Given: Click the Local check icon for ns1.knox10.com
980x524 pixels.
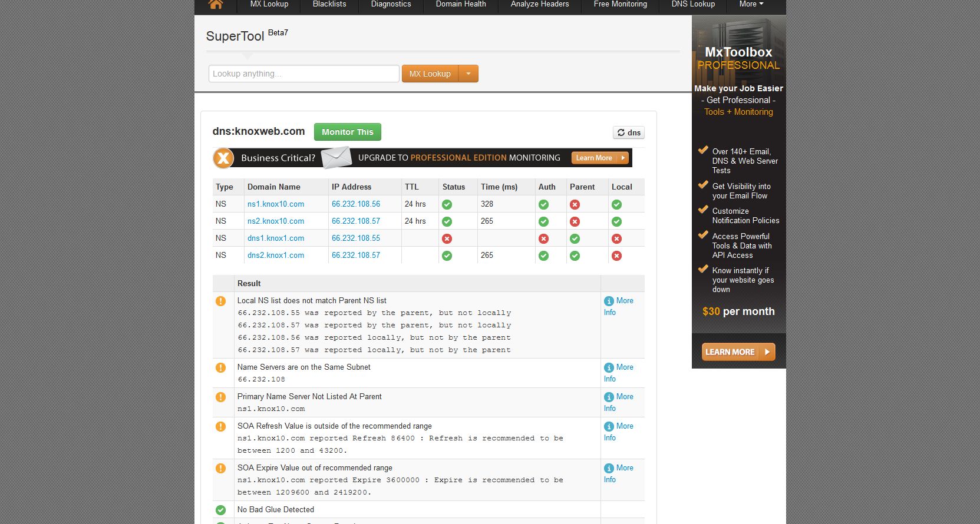Looking at the screenshot, I should click(616, 204).
